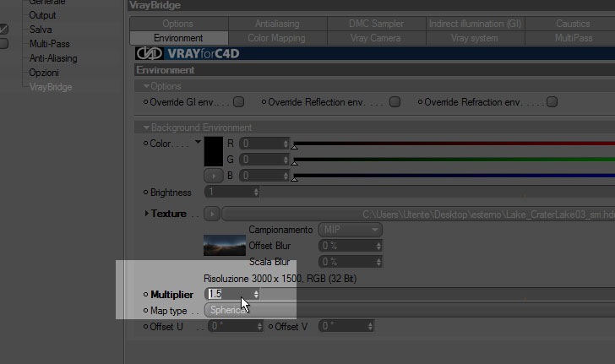
Task: Click the Brightness stepper arrows
Action: point(256,192)
